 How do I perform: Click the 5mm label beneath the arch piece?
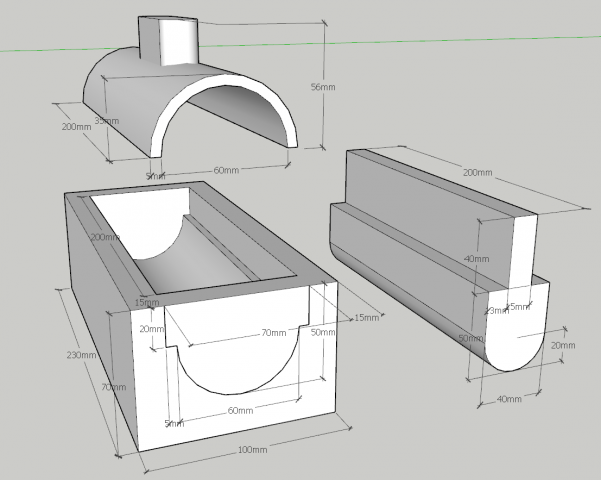pyautogui.click(x=155, y=176)
